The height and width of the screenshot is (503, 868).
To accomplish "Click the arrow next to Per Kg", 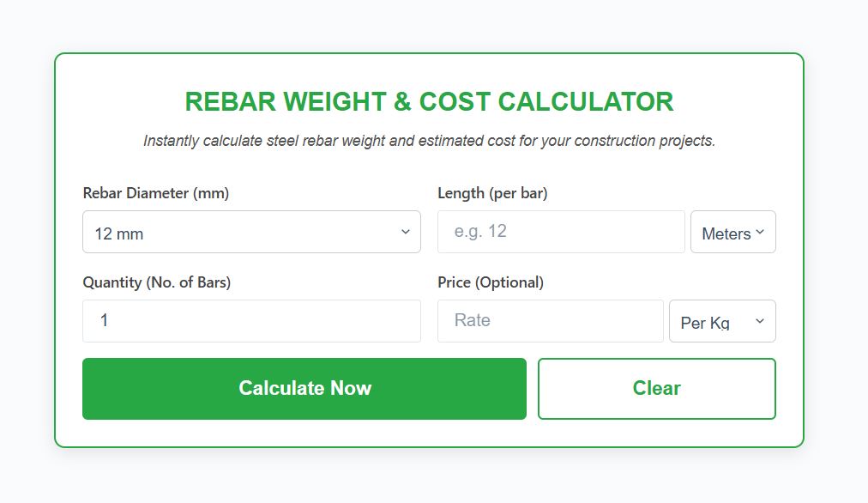I will click(x=758, y=320).
